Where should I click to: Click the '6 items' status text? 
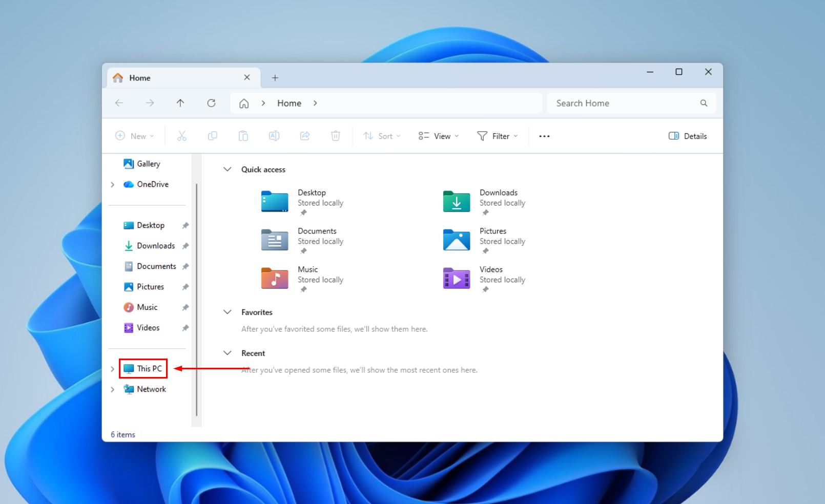(x=123, y=434)
